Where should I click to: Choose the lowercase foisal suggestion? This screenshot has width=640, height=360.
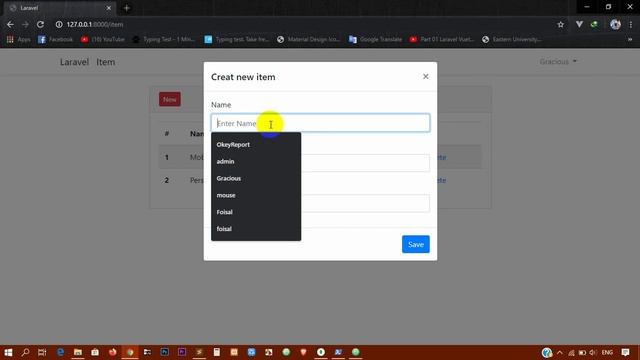coord(256,229)
